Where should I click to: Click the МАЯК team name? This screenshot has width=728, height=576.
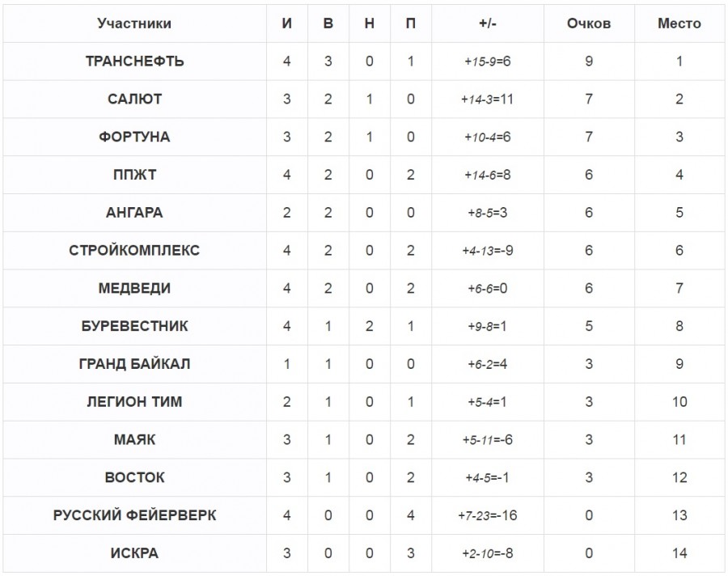pos(134,440)
